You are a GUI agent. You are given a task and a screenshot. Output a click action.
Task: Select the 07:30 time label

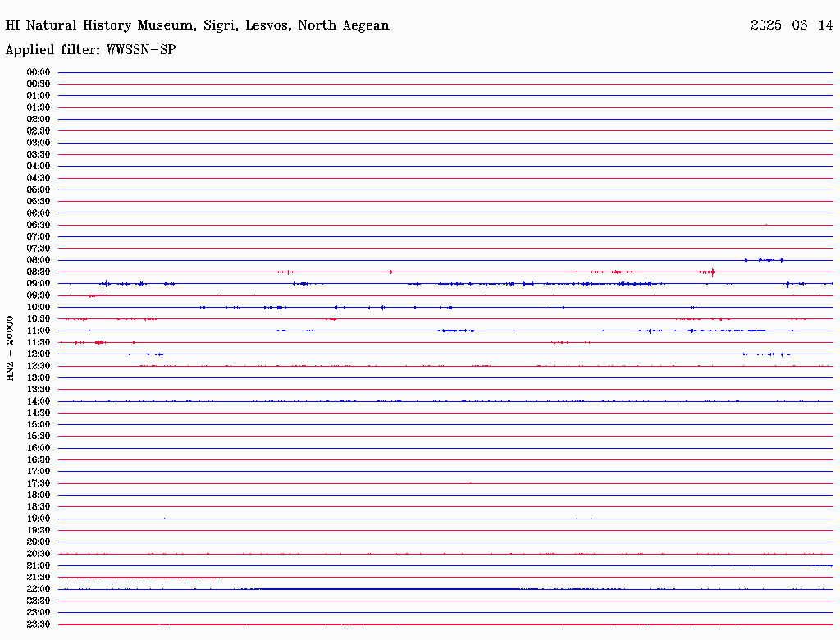pyautogui.click(x=39, y=249)
